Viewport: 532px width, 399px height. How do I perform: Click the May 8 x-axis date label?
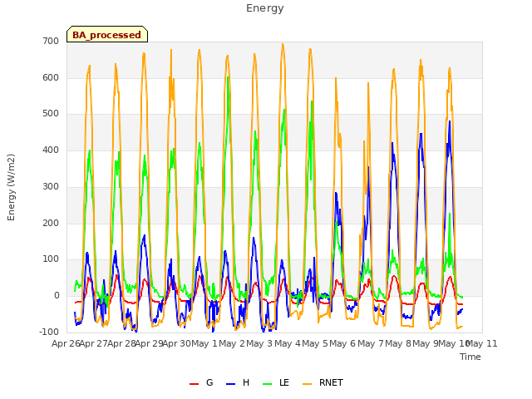[398, 343]
